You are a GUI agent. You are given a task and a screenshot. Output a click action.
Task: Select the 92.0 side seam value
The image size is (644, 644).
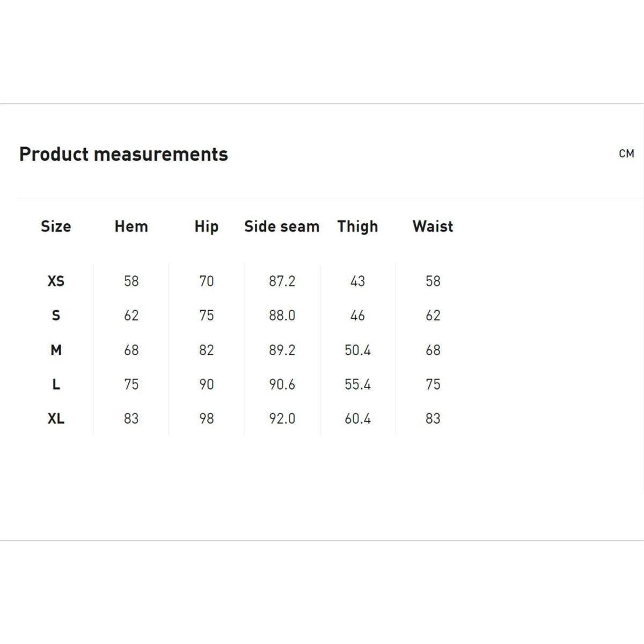click(282, 419)
